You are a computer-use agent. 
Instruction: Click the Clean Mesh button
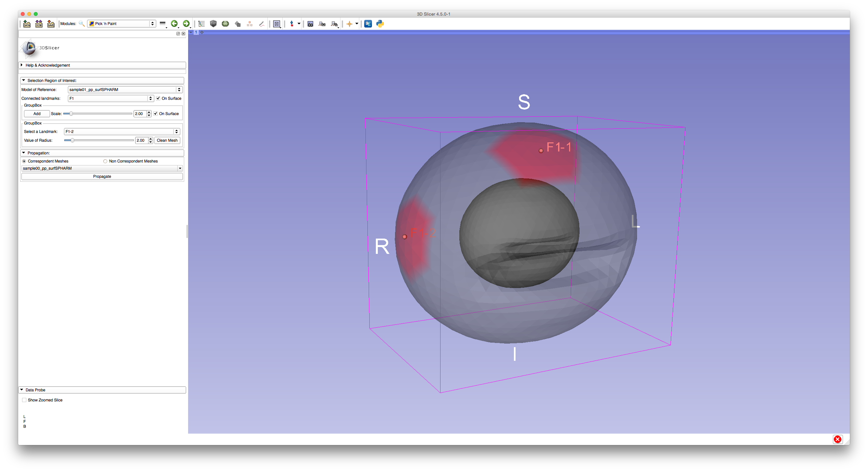(167, 140)
